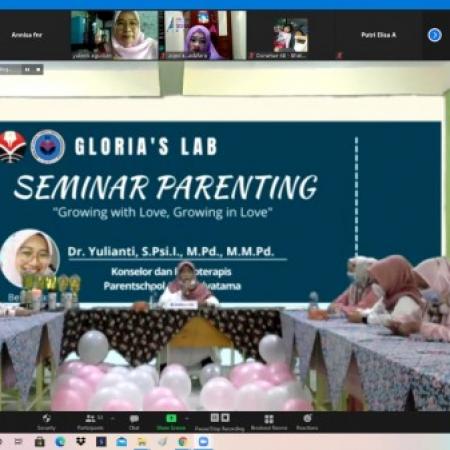Expand the caret next to Participants
This screenshot has width=450, height=450.
click(x=113, y=418)
